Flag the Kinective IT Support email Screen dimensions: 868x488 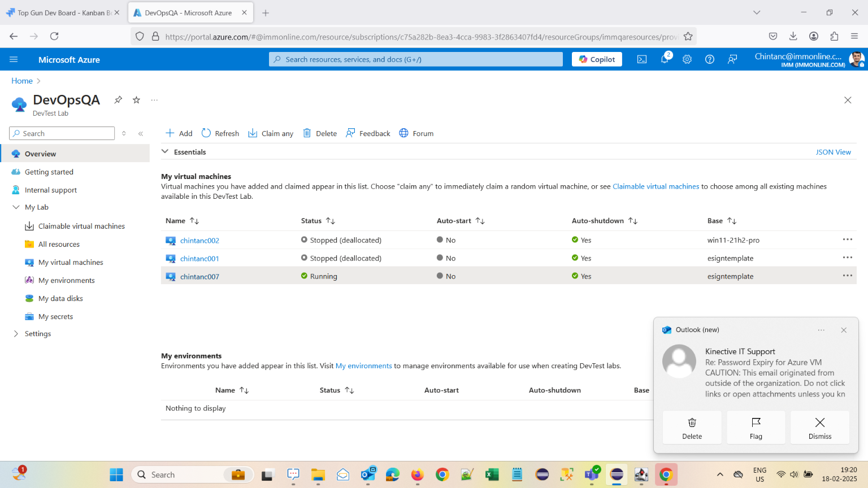(756, 428)
